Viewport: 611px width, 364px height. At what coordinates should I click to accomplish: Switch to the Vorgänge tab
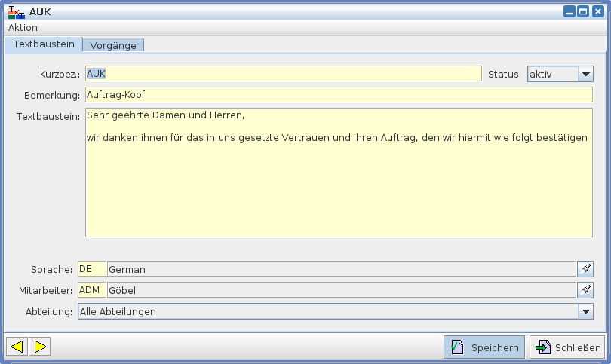[x=113, y=45]
